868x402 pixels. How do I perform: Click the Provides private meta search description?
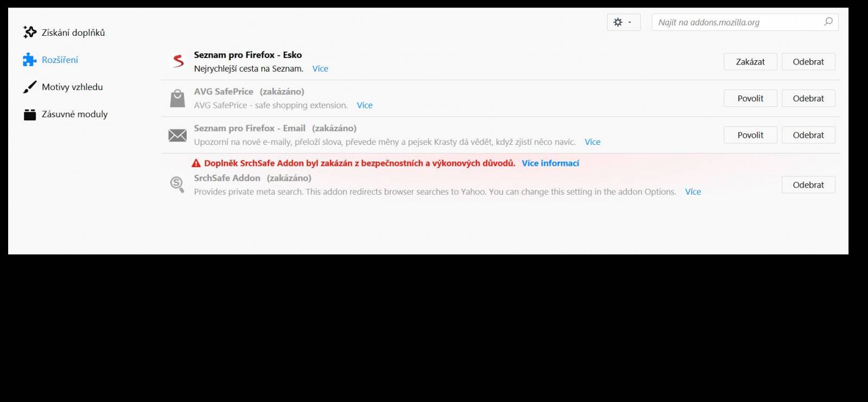point(435,192)
